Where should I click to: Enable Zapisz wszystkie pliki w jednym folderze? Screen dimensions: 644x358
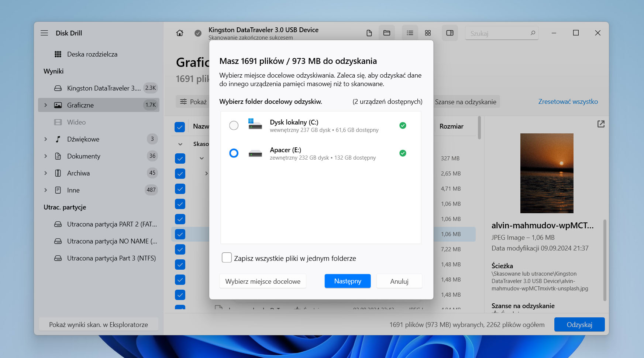coord(227,258)
